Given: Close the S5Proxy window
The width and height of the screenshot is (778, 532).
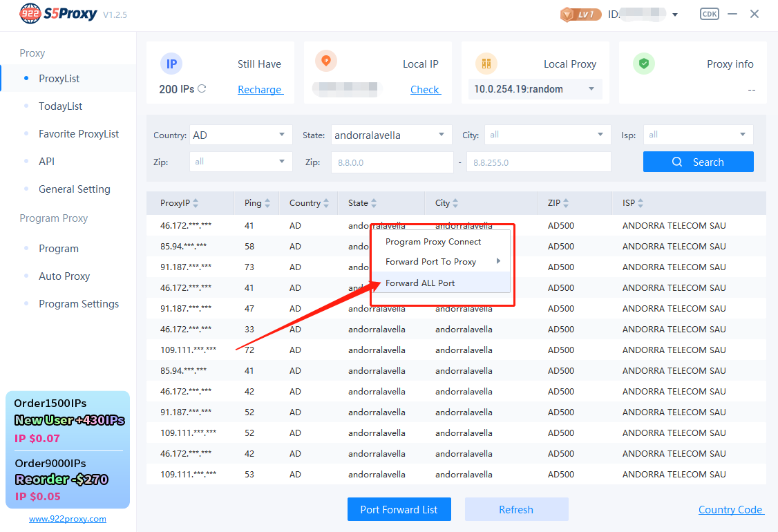Looking at the screenshot, I should tap(755, 14).
